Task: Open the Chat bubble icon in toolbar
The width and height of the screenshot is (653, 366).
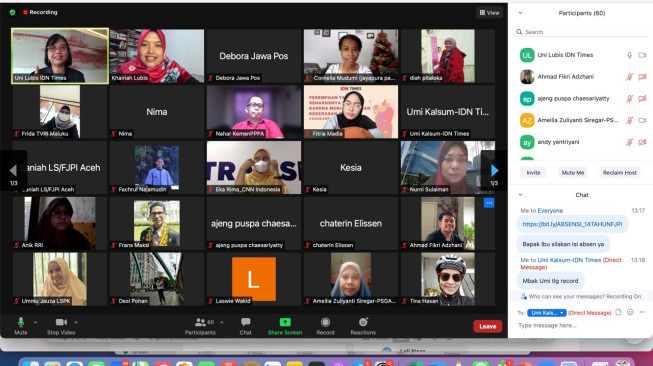Action: coord(245,326)
